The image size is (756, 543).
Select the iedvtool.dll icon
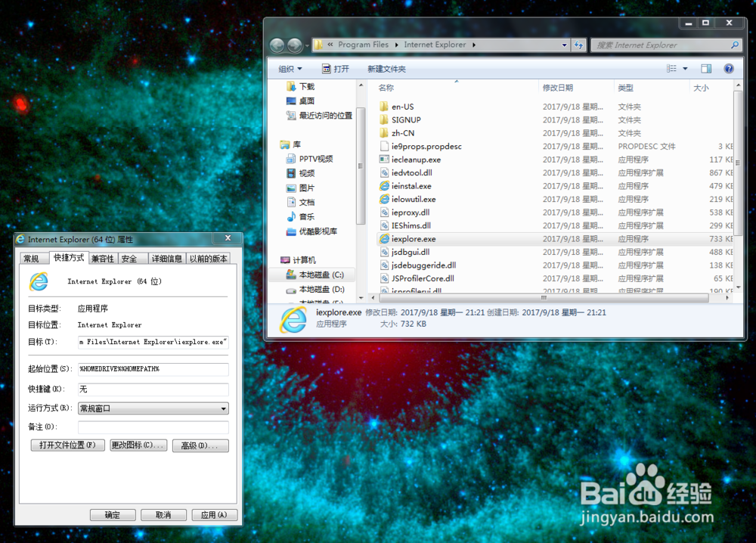pos(384,172)
